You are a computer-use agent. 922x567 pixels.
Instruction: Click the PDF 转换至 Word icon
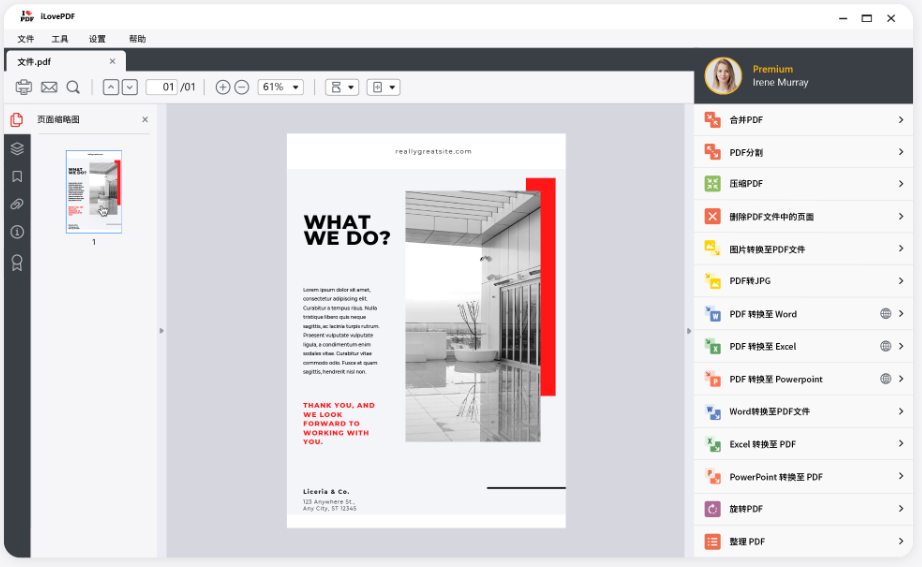click(x=713, y=314)
